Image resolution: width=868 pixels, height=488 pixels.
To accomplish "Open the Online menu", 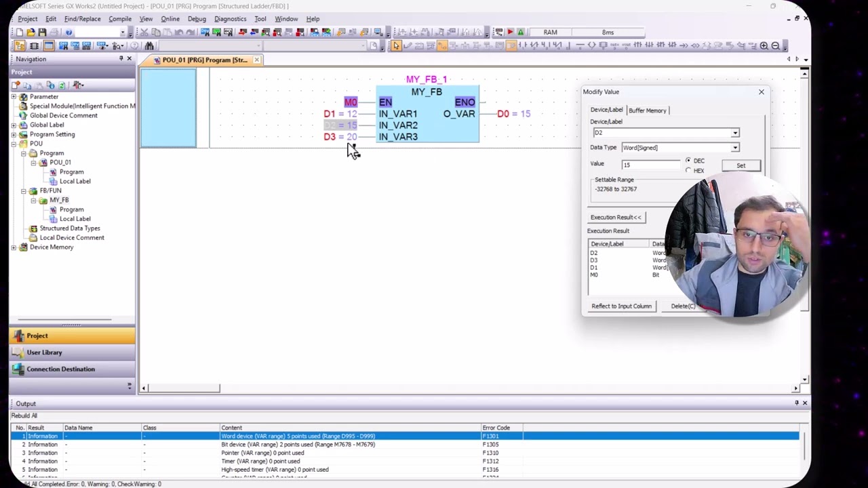I will [170, 19].
